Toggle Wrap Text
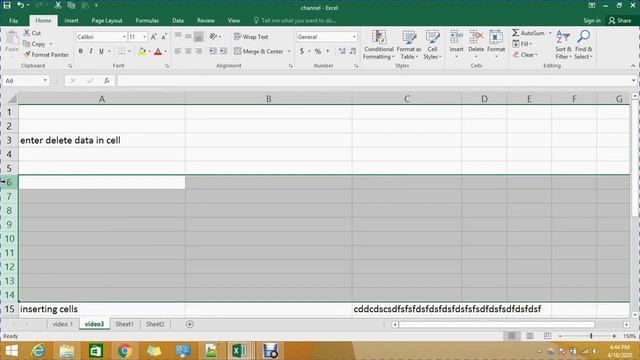640x360 pixels. tap(251, 37)
